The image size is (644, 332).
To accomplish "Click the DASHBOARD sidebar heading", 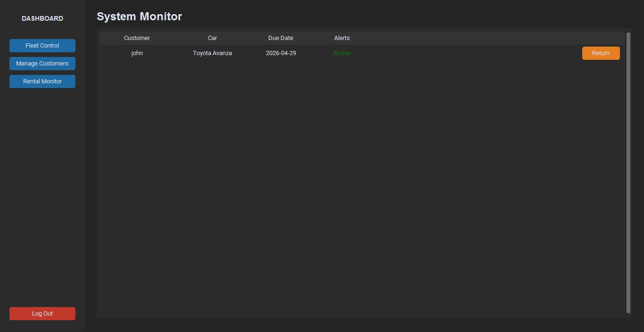I will click(42, 18).
